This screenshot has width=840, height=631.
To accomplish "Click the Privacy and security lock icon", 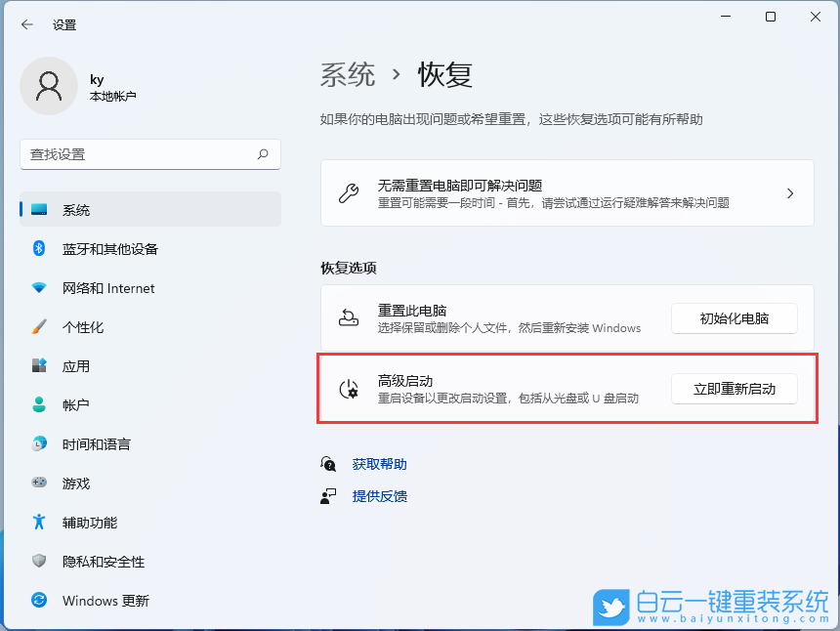I will pyautogui.click(x=38, y=562).
